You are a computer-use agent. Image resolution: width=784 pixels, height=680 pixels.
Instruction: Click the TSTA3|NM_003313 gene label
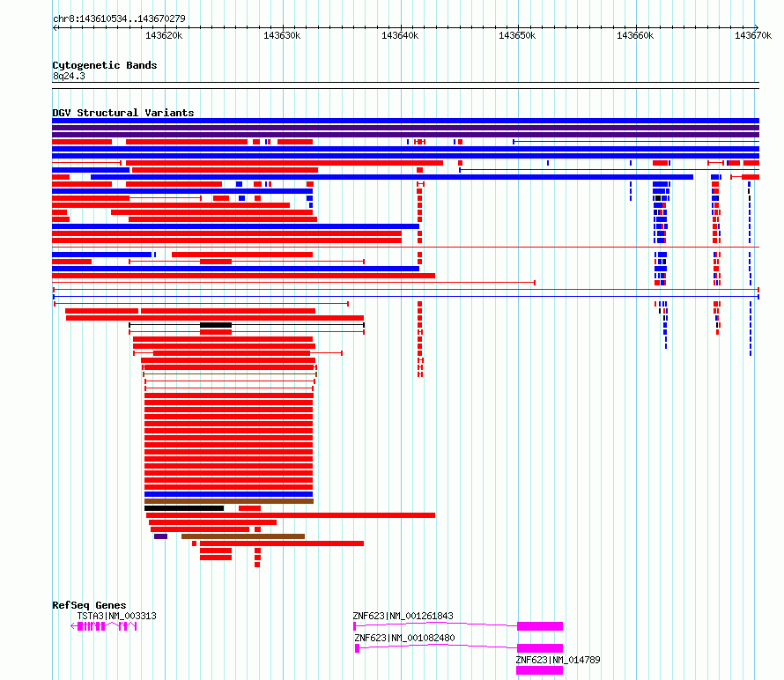click(116, 616)
